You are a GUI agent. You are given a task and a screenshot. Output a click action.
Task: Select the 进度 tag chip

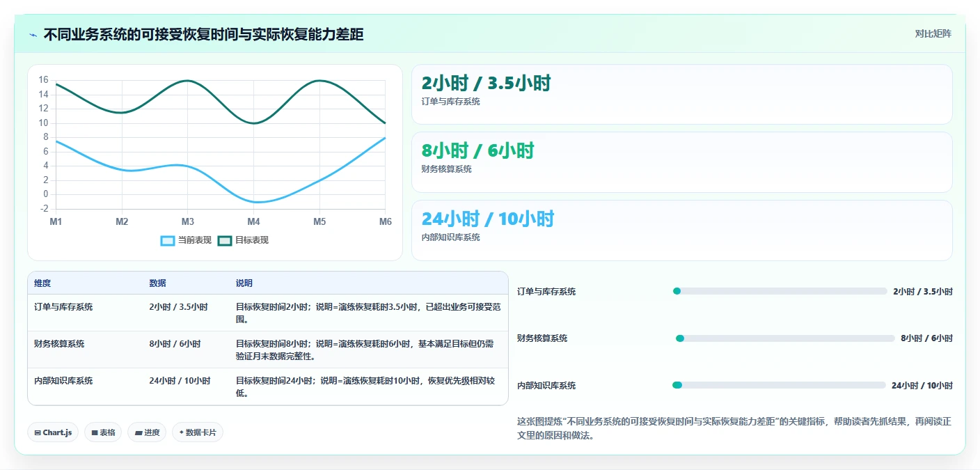pyautogui.click(x=147, y=432)
